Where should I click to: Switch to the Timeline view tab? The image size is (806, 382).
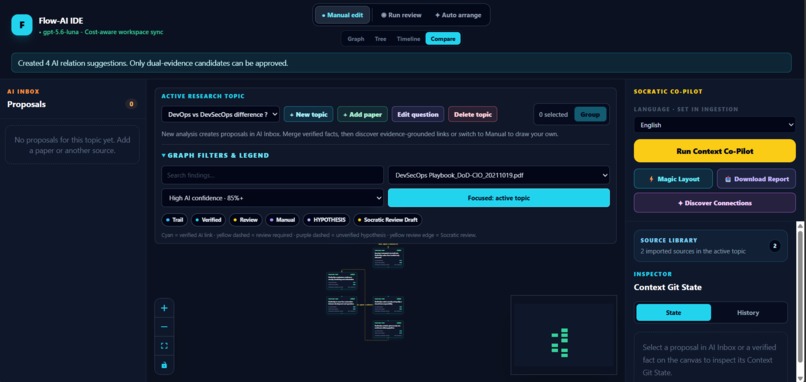pos(408,39)
